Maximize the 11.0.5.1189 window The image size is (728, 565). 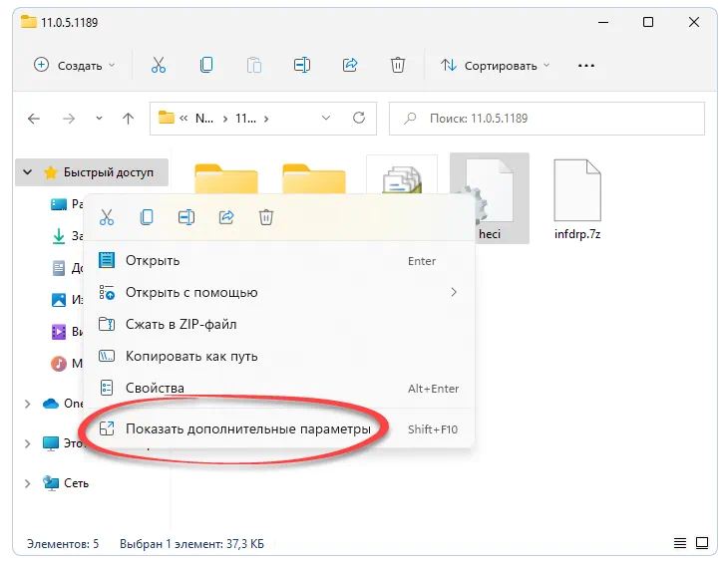pyautogui.click(x=648, y=22)
